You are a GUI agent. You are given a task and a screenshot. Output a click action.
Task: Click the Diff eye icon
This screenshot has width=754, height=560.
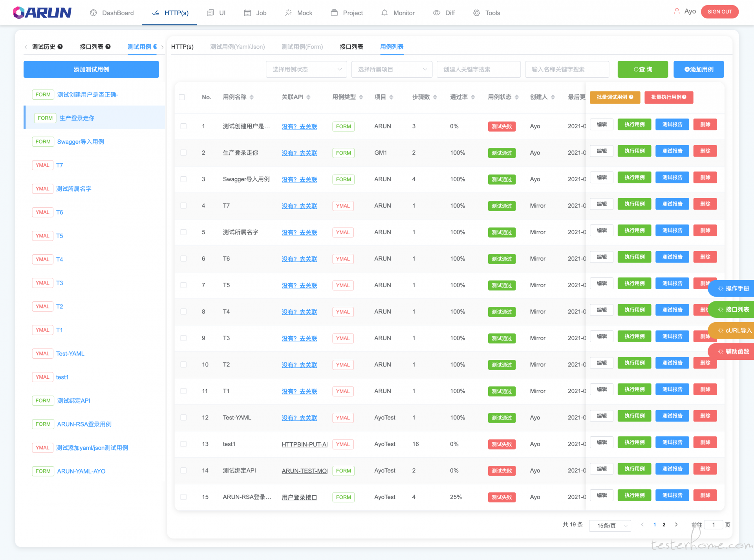(436, 13)
